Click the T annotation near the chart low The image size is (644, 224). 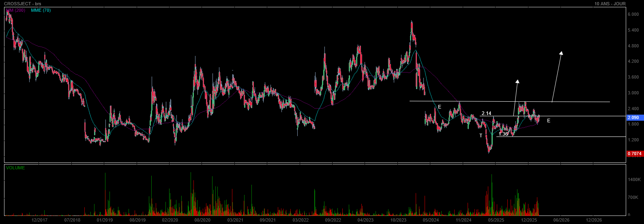481,136
